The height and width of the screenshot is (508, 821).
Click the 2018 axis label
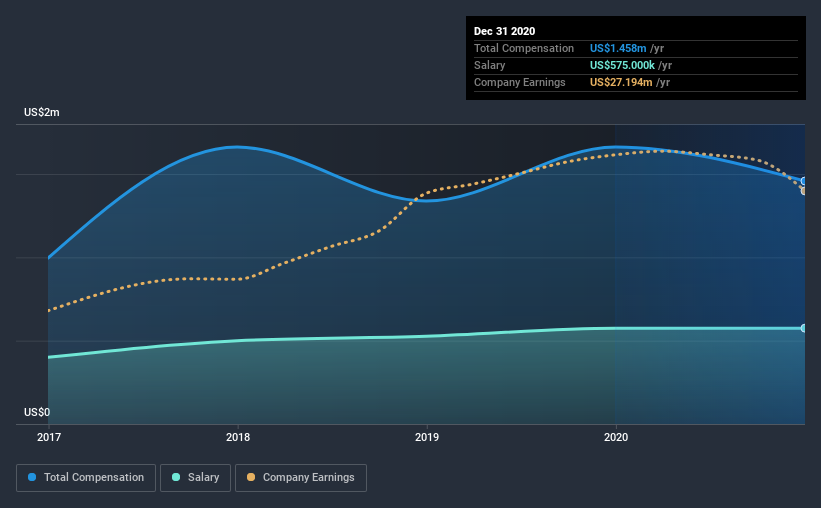point(238,437)
